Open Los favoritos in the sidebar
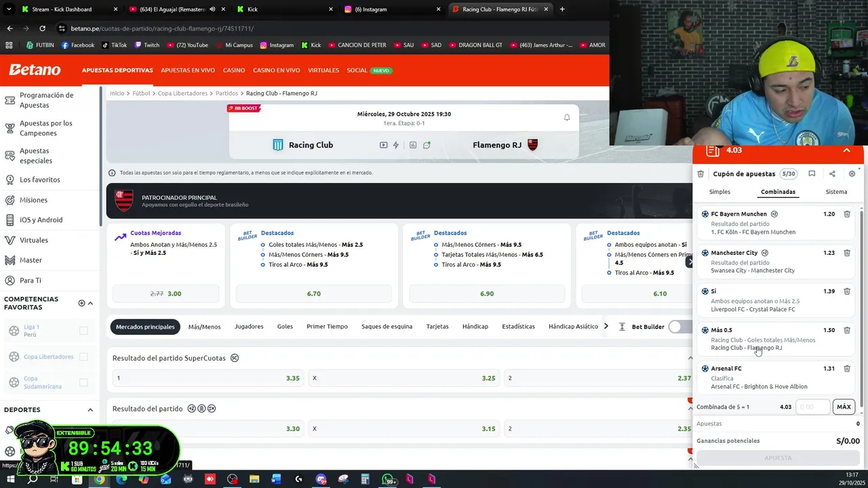 [x=40, y=180]
